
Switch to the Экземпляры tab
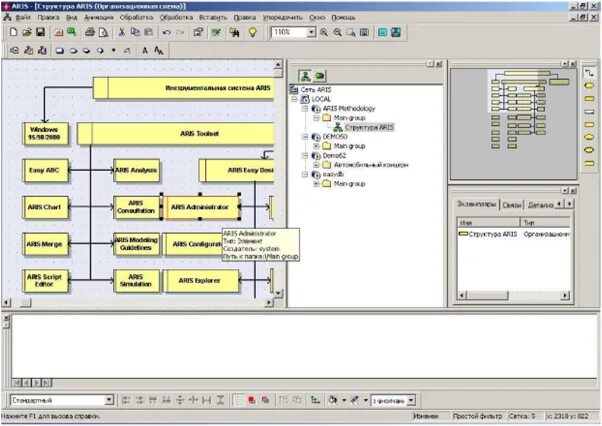[x=476, y=204]
